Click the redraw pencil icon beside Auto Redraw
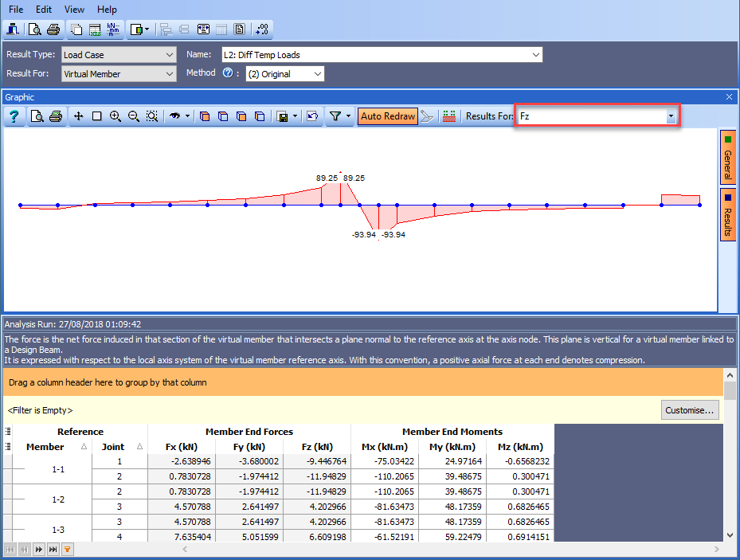740x560 pixels. click(427, 116)
